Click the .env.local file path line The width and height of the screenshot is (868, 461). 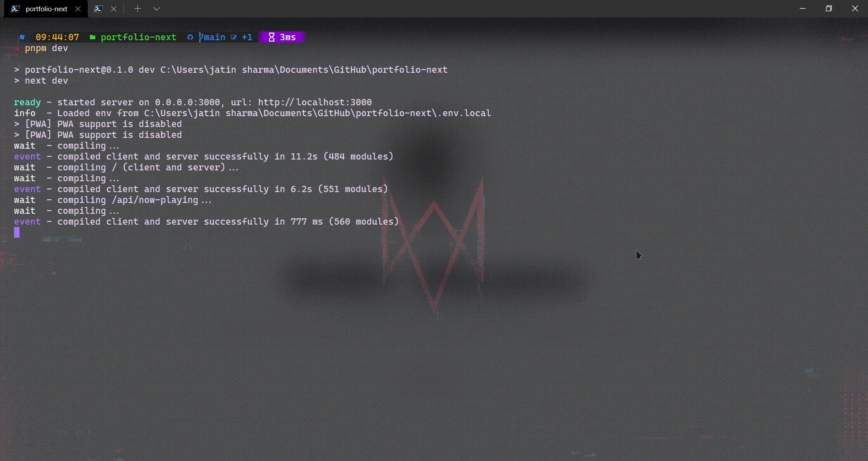pos(252,113)
